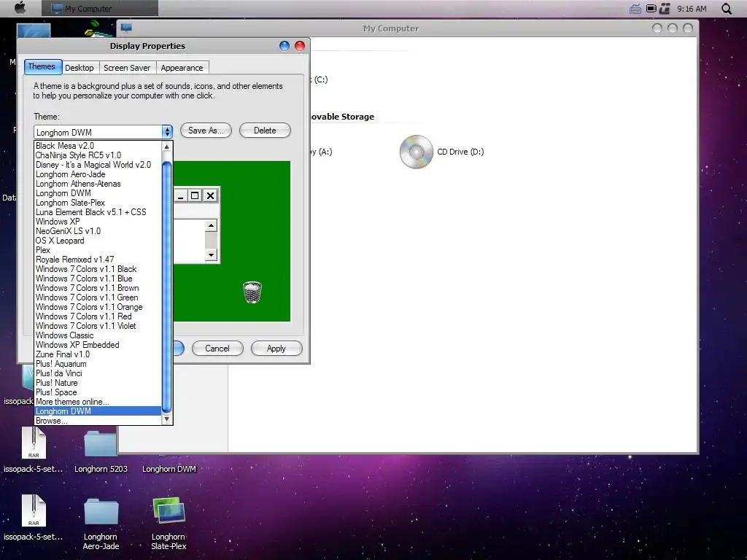The width and height of the screenshot is (747, 560).
Task: Select Longhorn Aero-Jade in theme list
Action: pyautogui.click(x=98, y=174)
